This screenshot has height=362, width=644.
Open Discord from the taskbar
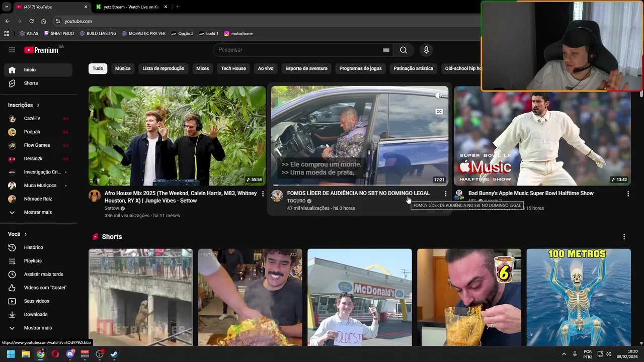click(x=70, y=354)
